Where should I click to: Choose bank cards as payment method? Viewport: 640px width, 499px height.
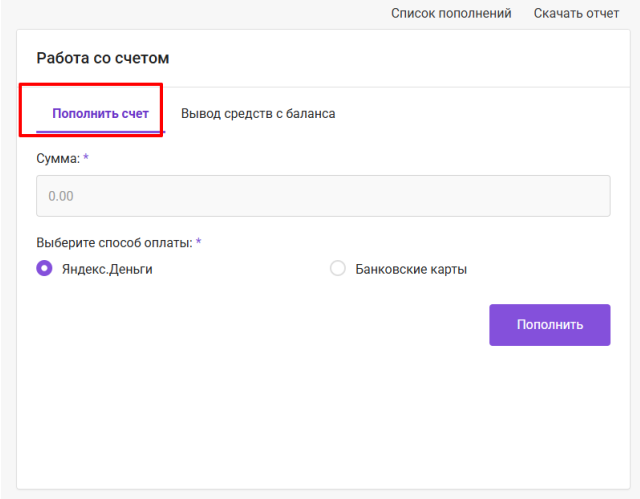click(x=338, y=268)
